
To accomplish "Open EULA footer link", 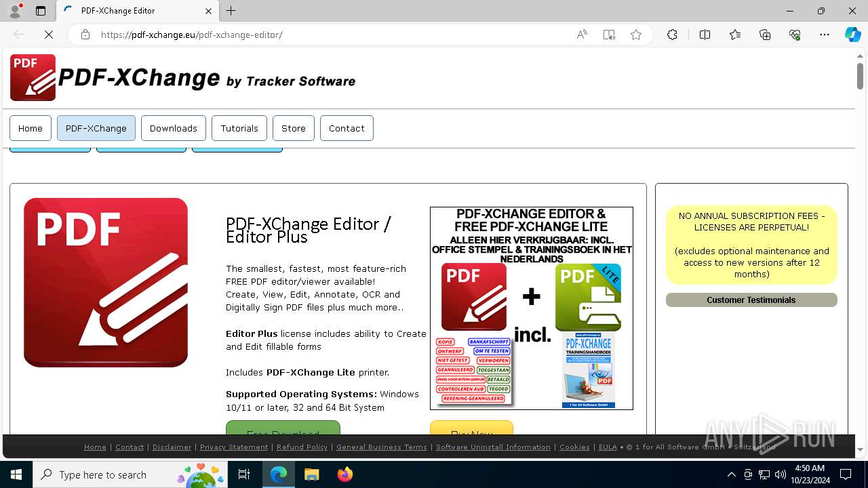I will click(x=608, y=447).
